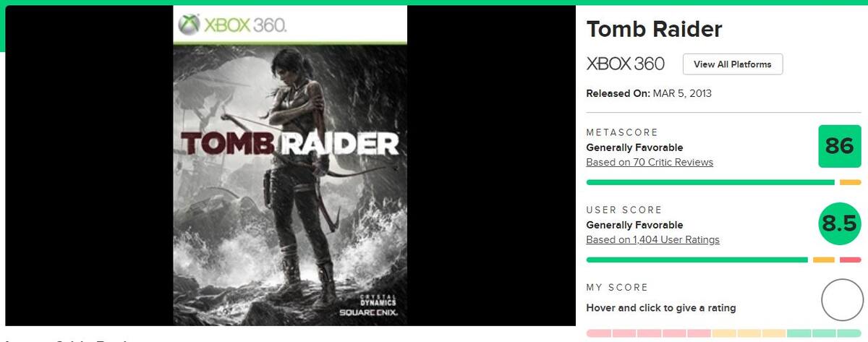Select the first yellow segment of My Score bar

(x=724, y=333)
